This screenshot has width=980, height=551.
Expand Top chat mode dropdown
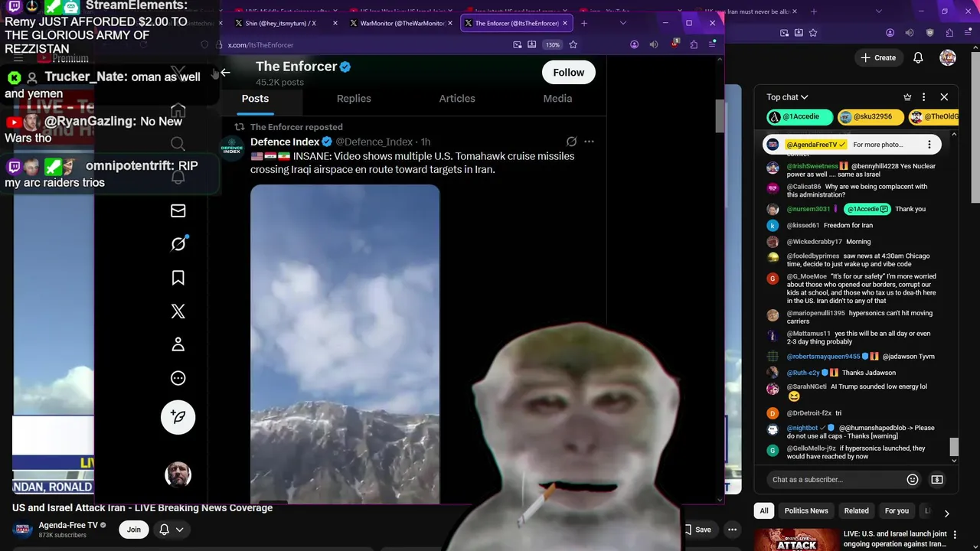[787, 97]
